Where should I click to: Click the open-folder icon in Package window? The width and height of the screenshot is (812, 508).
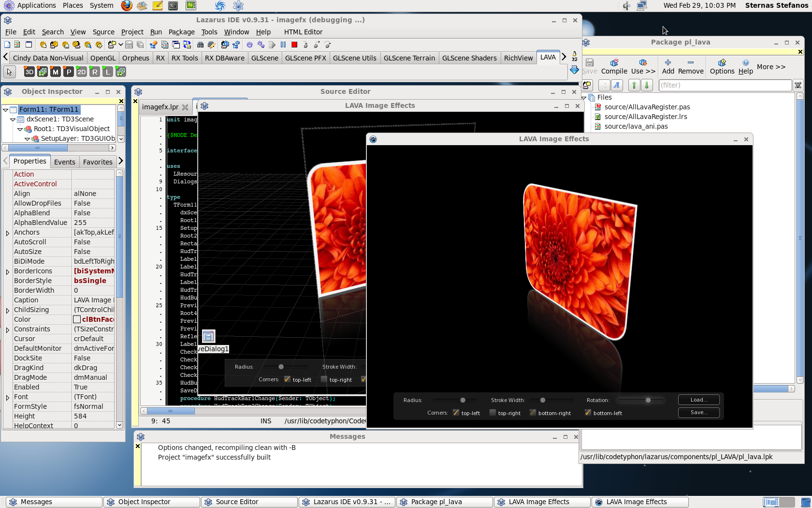(587, 85)
